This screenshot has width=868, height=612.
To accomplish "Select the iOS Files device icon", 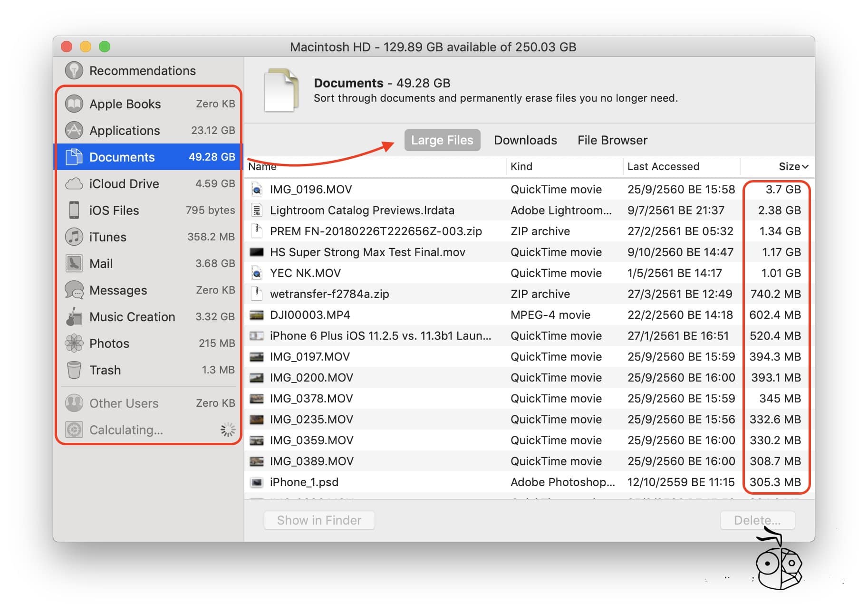I will point(74,210).
